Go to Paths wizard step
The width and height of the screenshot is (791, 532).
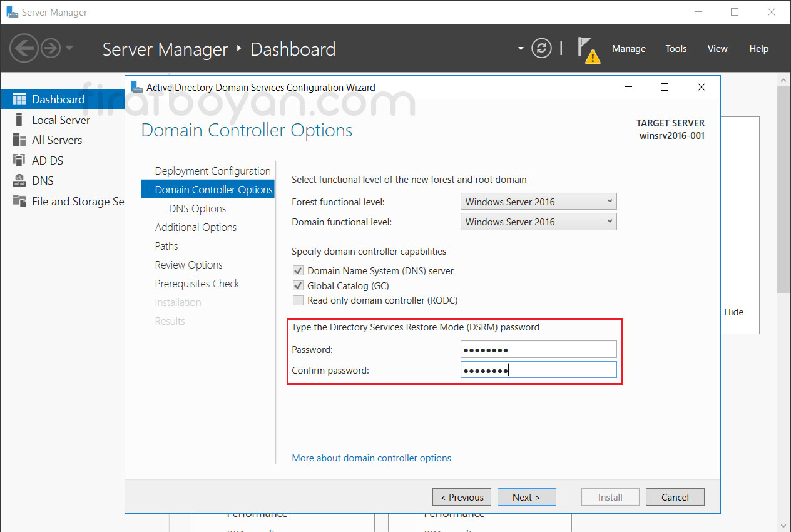(x=166, y=246)
